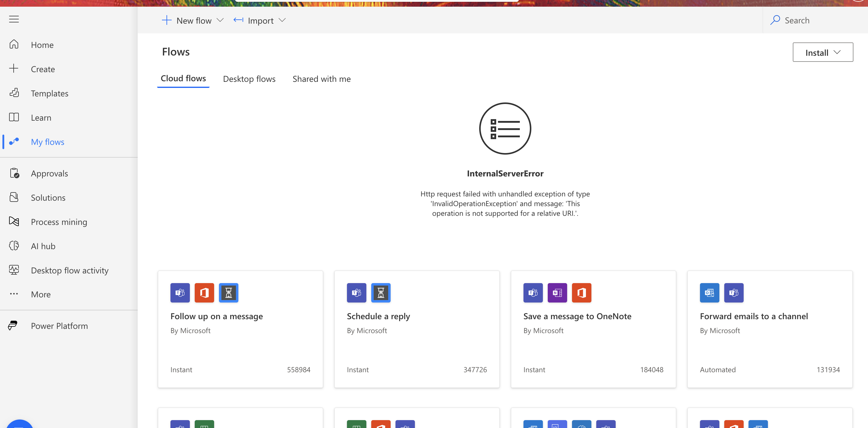The image size is (868, 428).
Task: Click the More label in sidebar
Action: [41, 294]
